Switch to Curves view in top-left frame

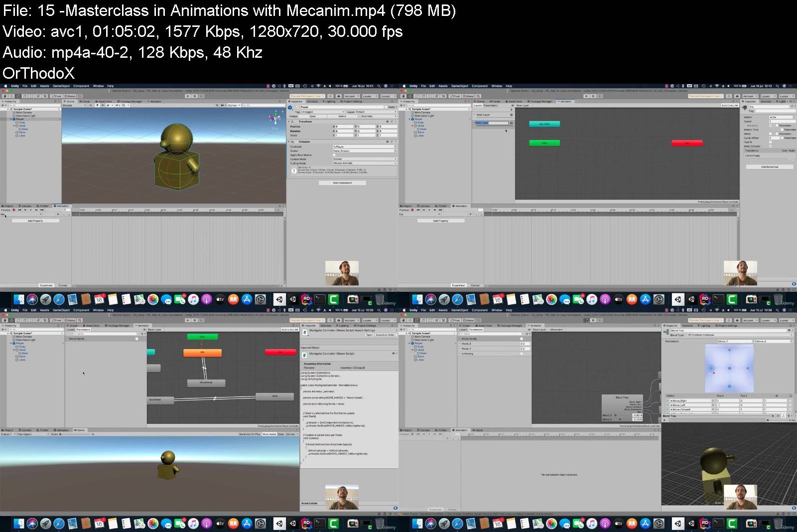63,285
